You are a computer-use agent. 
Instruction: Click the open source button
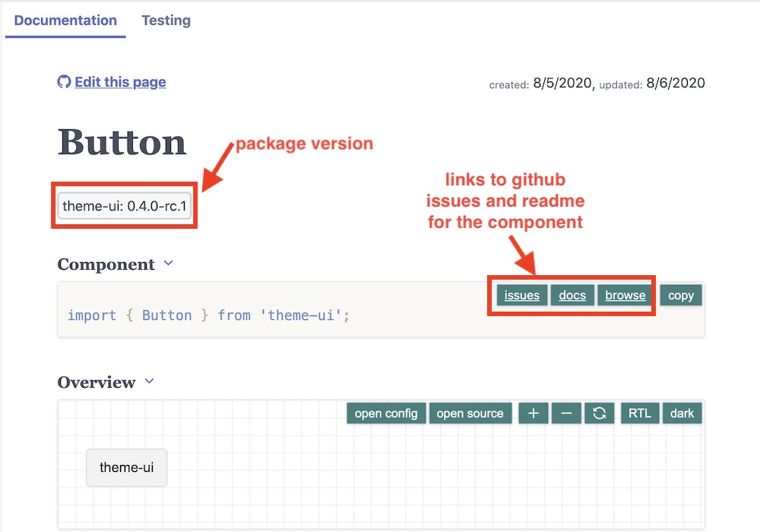[470, 413]
